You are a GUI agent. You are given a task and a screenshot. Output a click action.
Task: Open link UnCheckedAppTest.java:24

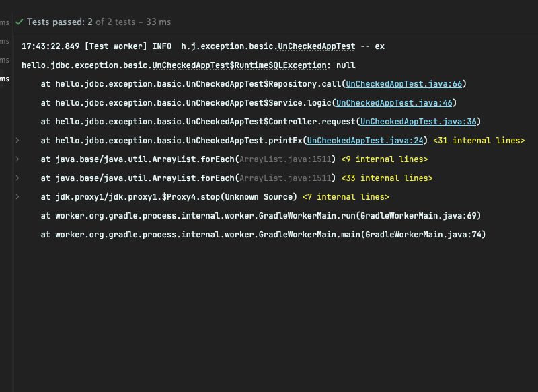click(x=365, y=141)
